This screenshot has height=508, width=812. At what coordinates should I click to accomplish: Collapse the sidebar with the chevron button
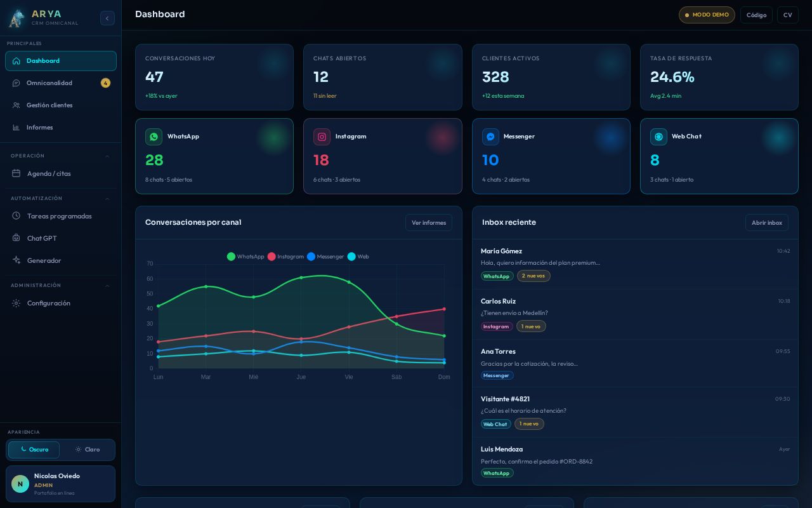click(107, 18)
